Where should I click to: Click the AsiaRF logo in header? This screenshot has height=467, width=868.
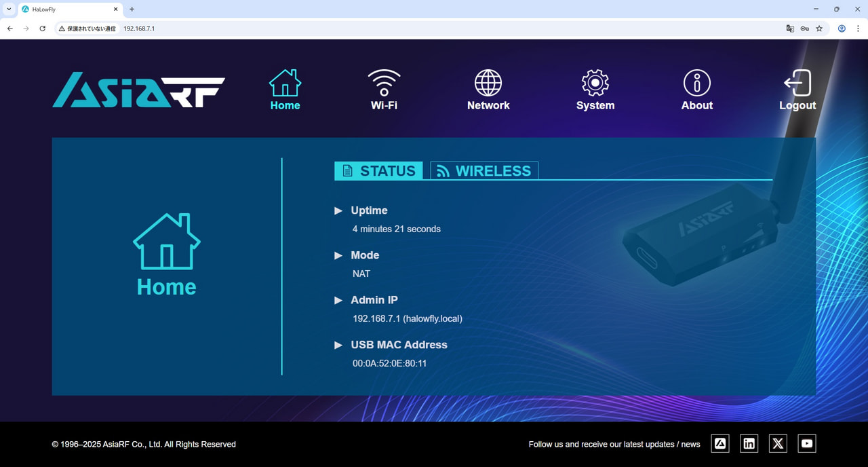tap(139, 90)
